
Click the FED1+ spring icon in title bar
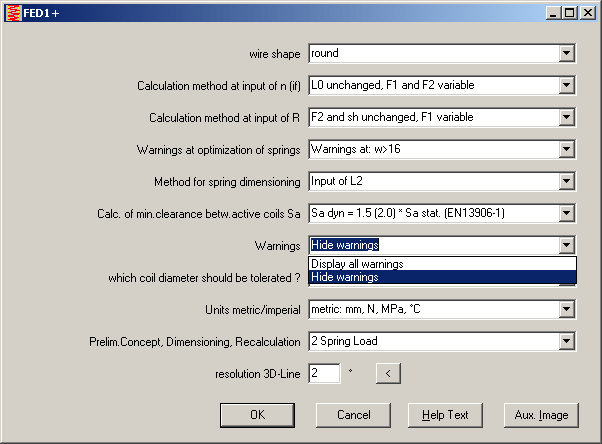(x=13, y=12)
